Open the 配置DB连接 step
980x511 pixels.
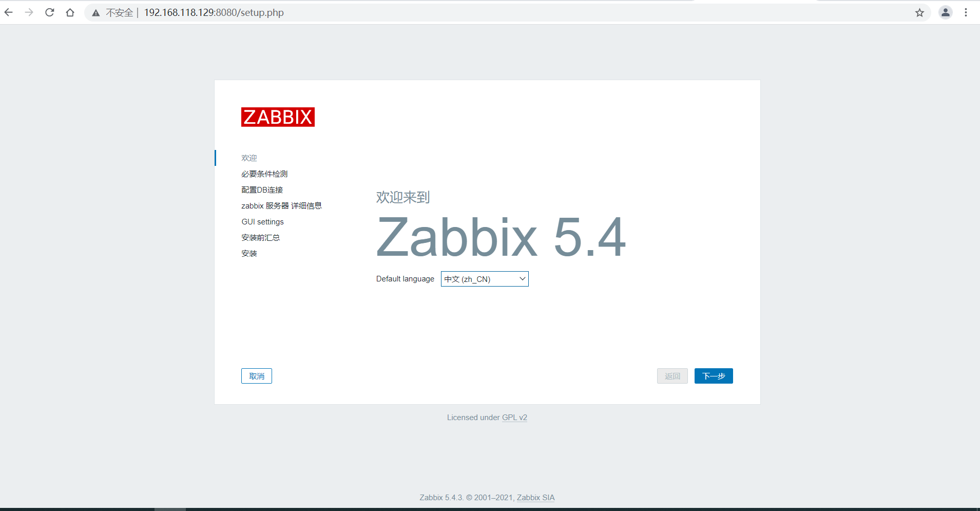point(262,190)
